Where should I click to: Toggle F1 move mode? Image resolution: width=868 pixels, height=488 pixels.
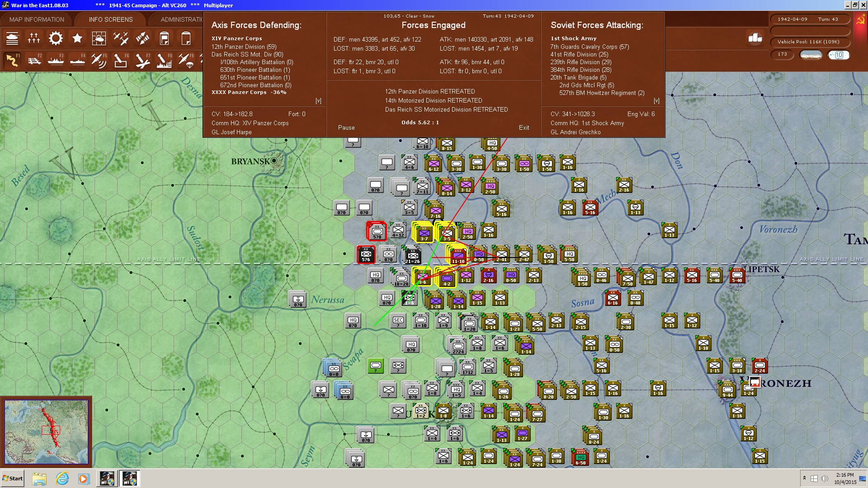(x=12, y=60)
